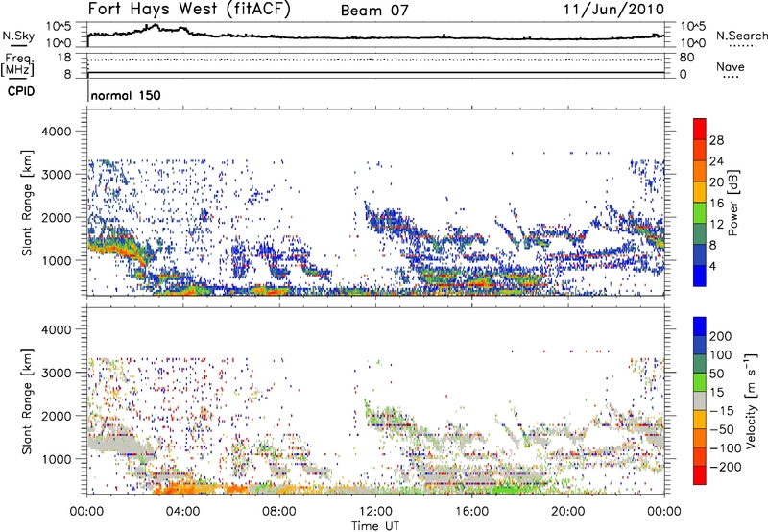Click the "80" Nave tick label

pyautogui.click(x=686, y=58)
